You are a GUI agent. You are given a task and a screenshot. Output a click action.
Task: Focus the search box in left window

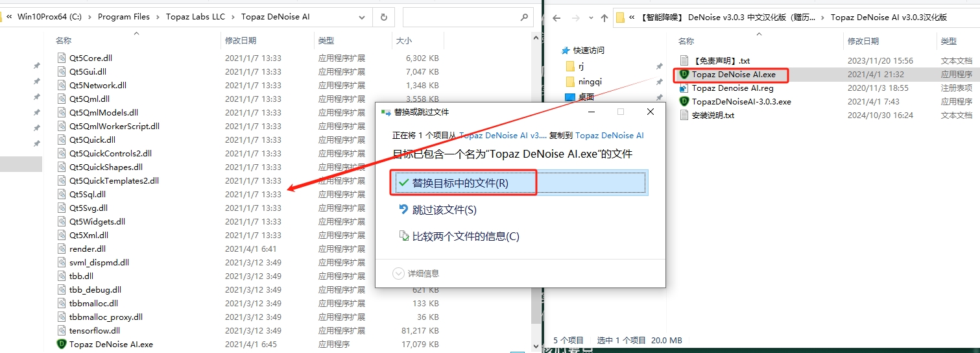[469, 17]
